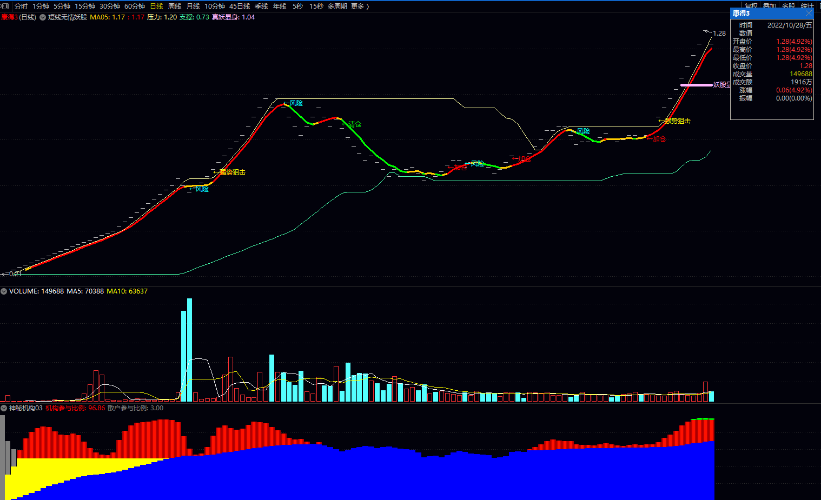Open dropdown icon of the bottom indicator panel
Viewport: 821px width, 500px height.
pos(4,408)
